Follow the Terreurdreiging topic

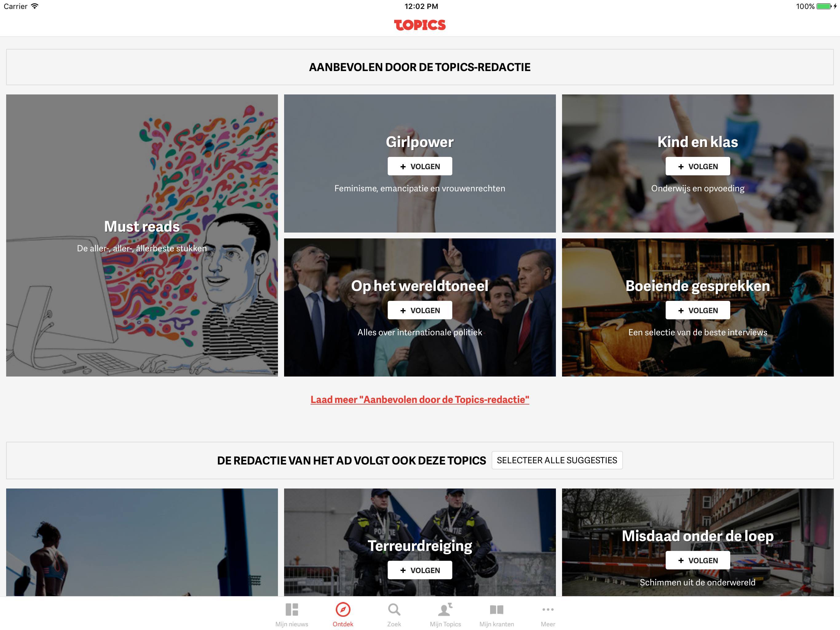pos(420,570)
